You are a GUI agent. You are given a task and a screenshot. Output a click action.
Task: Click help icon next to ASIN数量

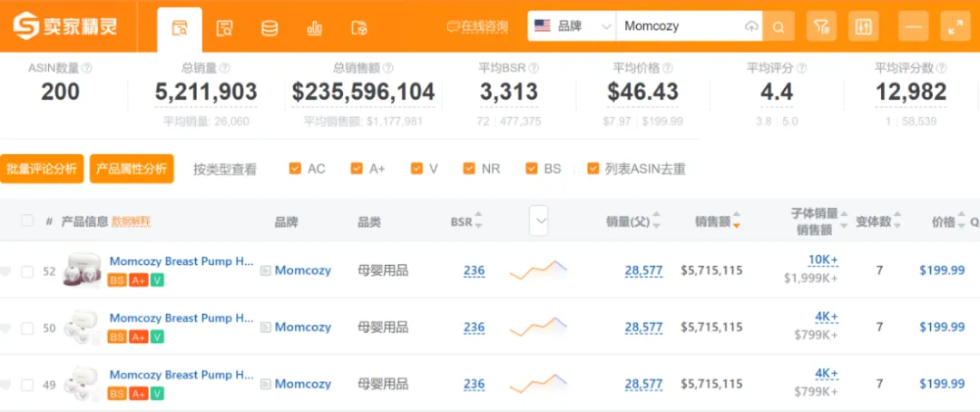(87, 68)
